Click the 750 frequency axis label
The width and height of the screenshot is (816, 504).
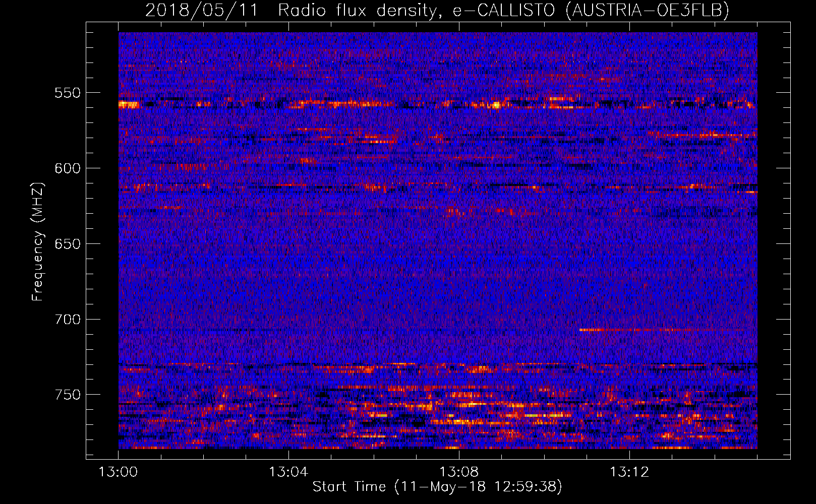pyautogui.click(x=68, y=395)
